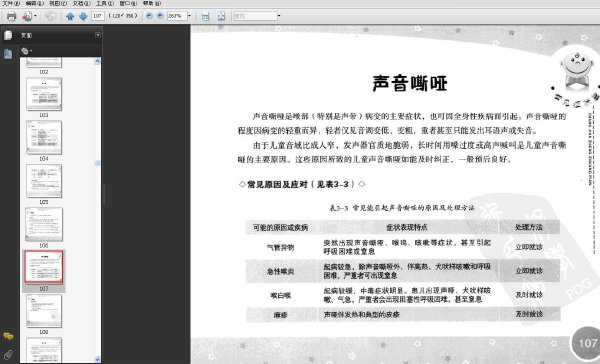Click the thumbnail panel scrollbar thumb
Screen dimensions: 600x364
tap(97, 163)
